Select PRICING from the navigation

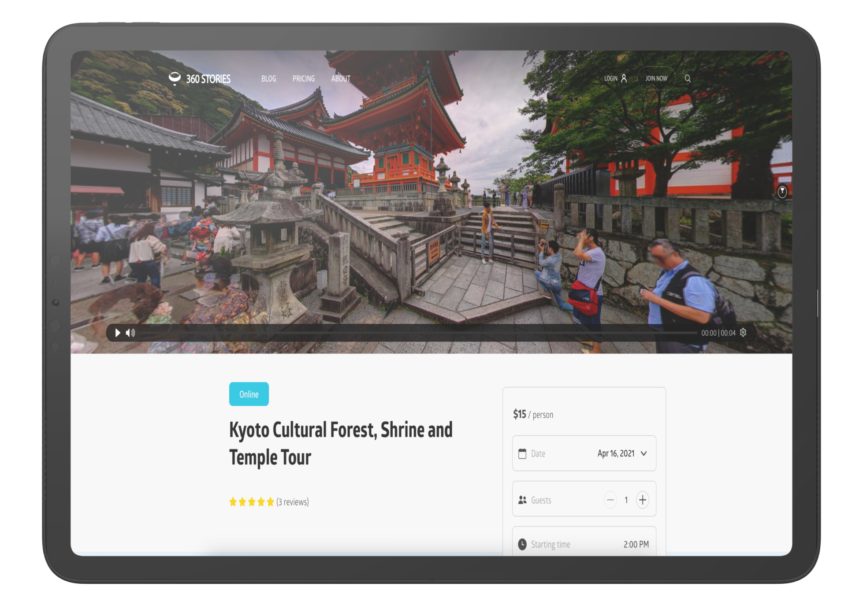(303, 78)
